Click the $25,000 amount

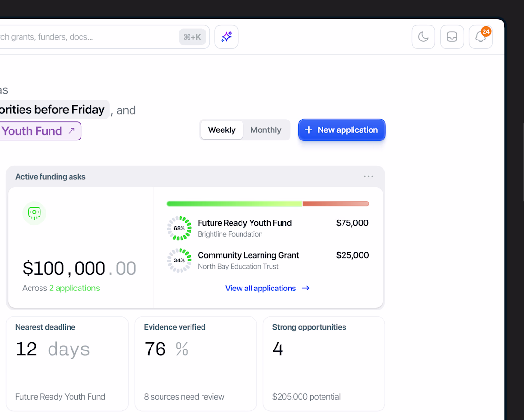click(352, 255)
